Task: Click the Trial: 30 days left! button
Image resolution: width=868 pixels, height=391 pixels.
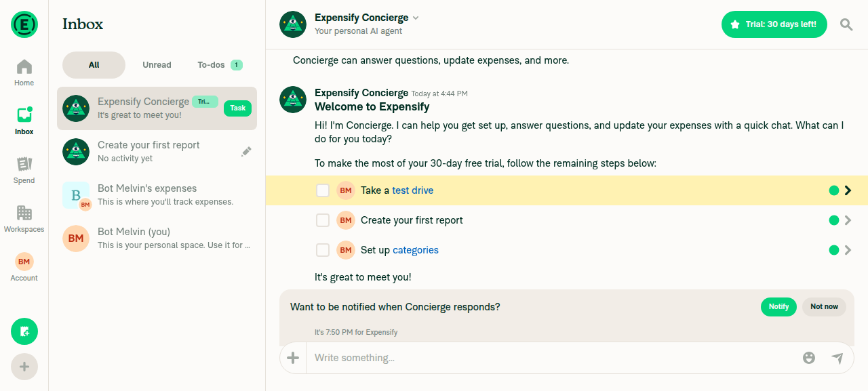Action: click(x=774, y=24)
